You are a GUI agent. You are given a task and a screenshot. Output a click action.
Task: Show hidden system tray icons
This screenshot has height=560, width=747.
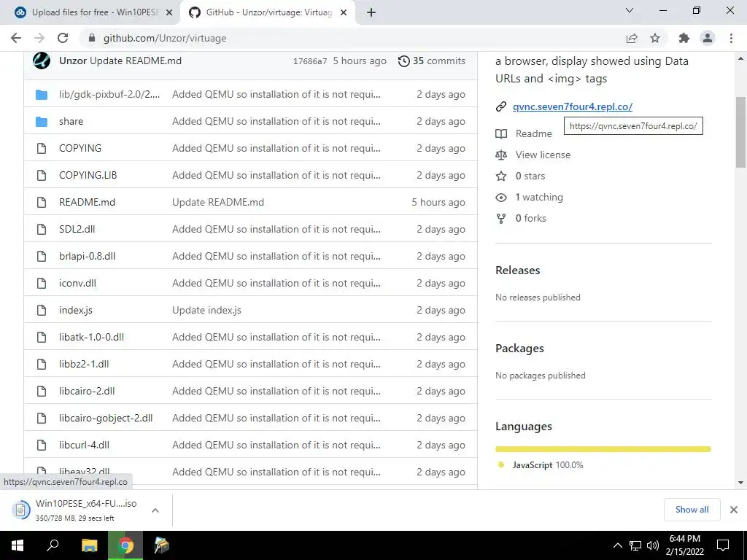pyautogui.click(x=617, y=545)
